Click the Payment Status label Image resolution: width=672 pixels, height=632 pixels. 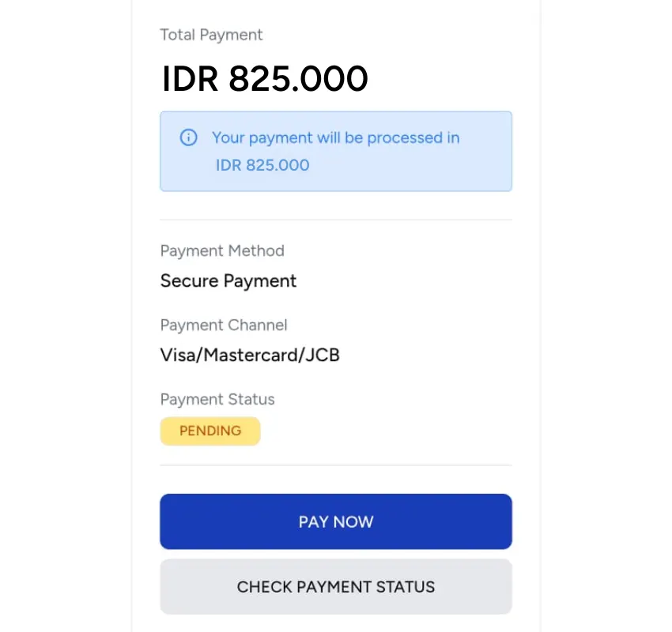(217, 399)
